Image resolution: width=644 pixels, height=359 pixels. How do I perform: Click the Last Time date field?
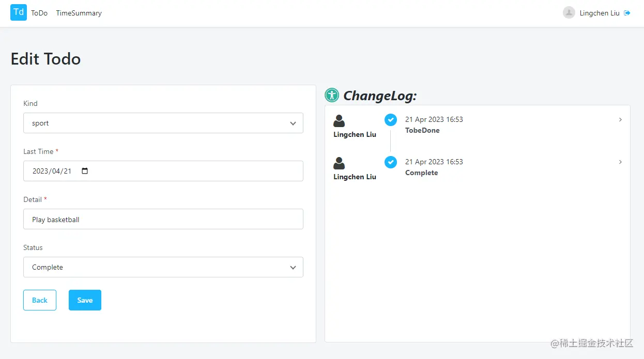pos(163,171)
